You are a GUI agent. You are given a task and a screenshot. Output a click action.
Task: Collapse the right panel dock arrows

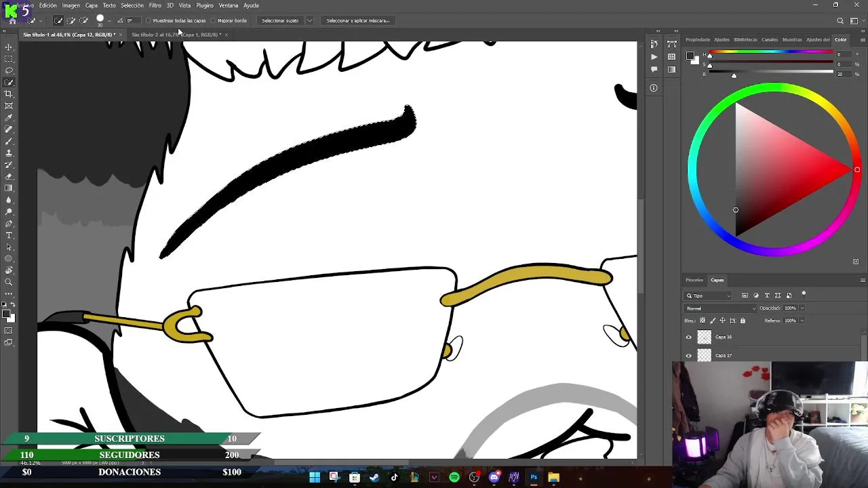point(862,31)
